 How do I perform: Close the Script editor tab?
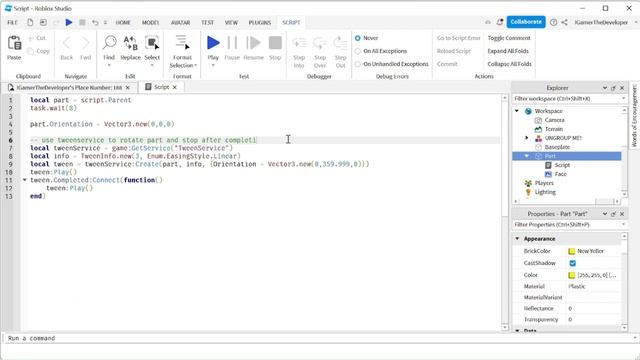pyautogui.click(x=175, y=87)
